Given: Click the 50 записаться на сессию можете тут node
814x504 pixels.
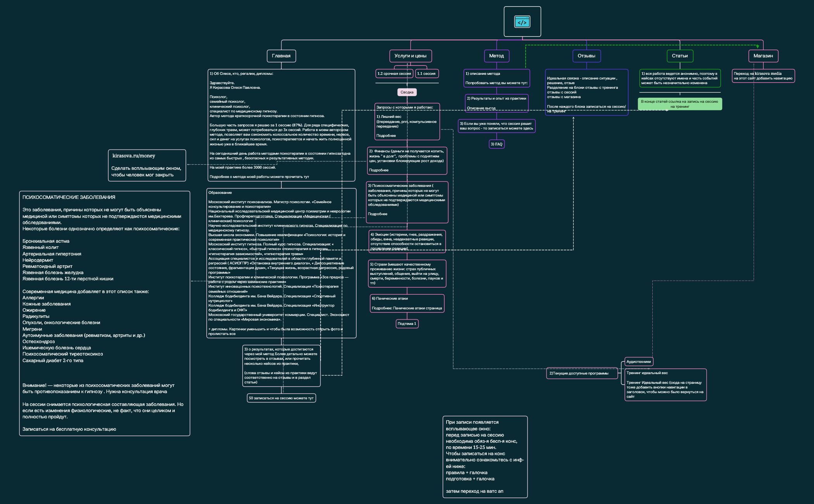Looking at the screenshot, I should point(281,398).
